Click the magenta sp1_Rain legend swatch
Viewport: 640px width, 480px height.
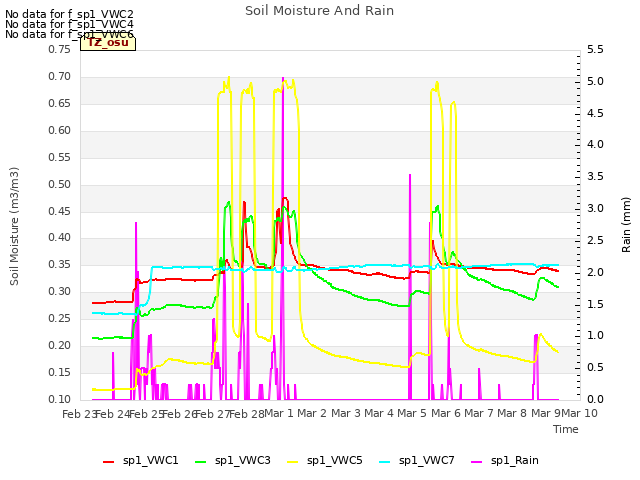coord(476,462)
